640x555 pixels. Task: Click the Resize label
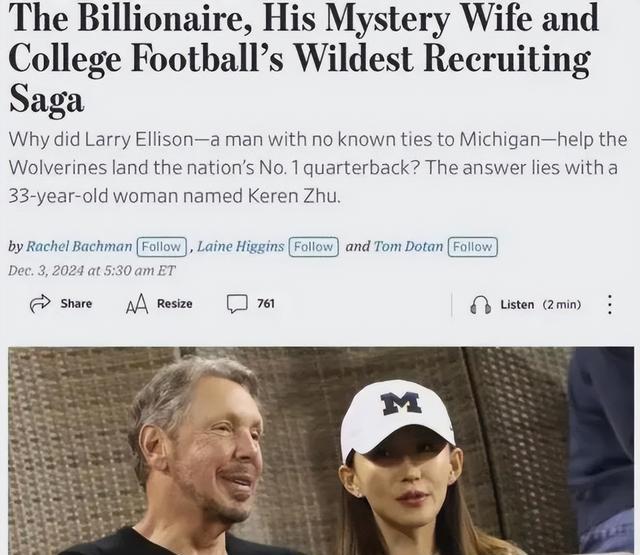click(x=175, y=304)
